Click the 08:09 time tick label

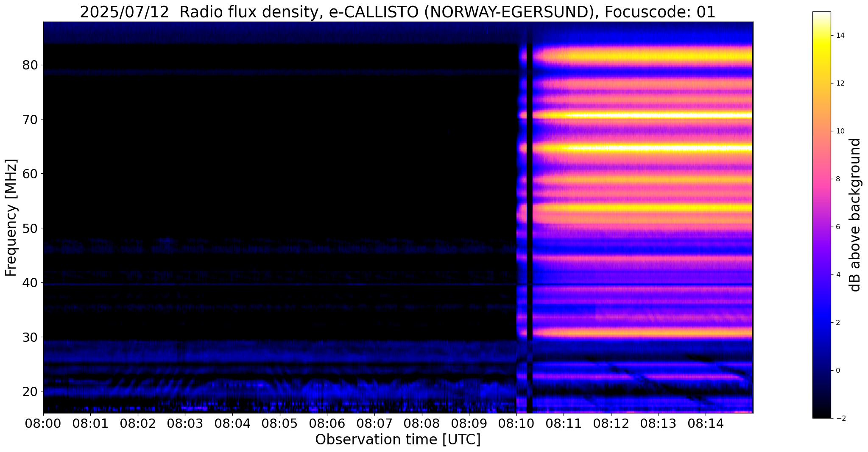(x=469, y=423)
